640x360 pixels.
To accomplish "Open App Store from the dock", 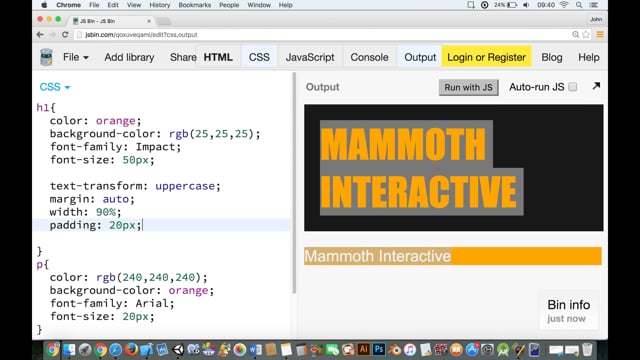I will (472, 350).
